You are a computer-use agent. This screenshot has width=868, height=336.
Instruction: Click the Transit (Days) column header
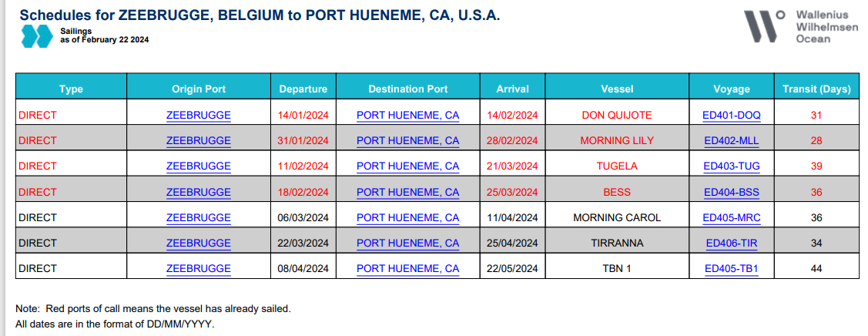(816, 89)
